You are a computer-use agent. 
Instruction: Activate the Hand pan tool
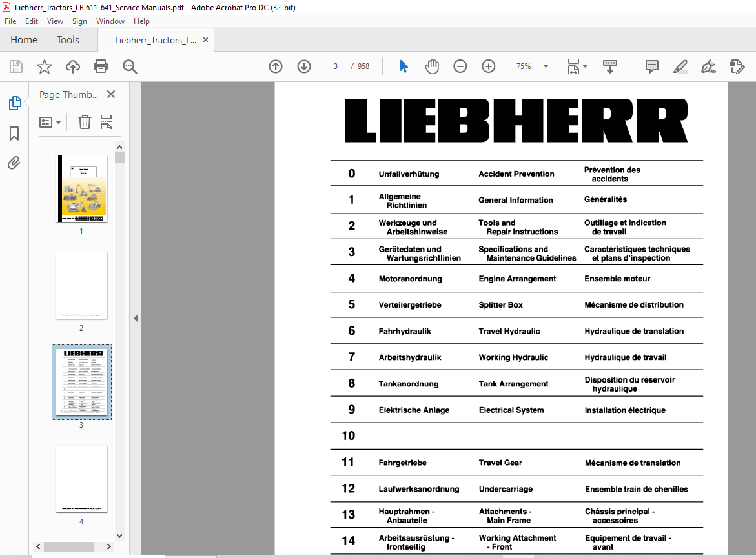tap(431, 66)
